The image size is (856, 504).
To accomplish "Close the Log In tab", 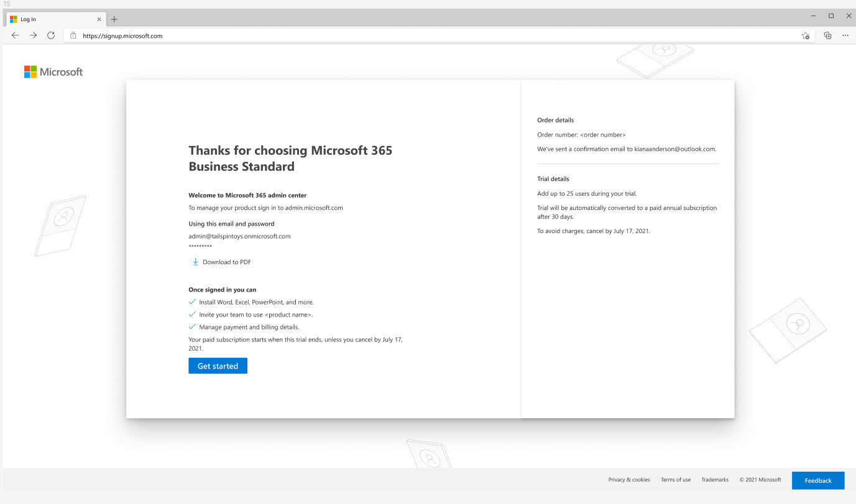I will 99,19.
